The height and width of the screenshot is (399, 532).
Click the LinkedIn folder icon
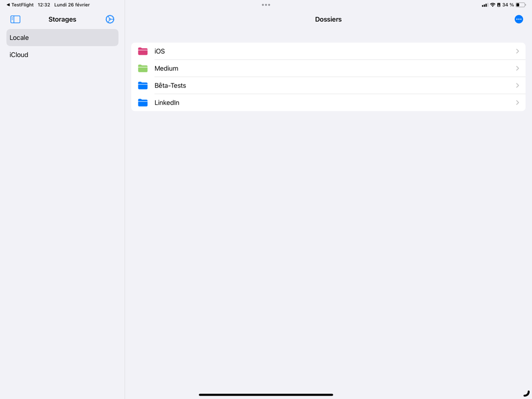coord(143,103)
